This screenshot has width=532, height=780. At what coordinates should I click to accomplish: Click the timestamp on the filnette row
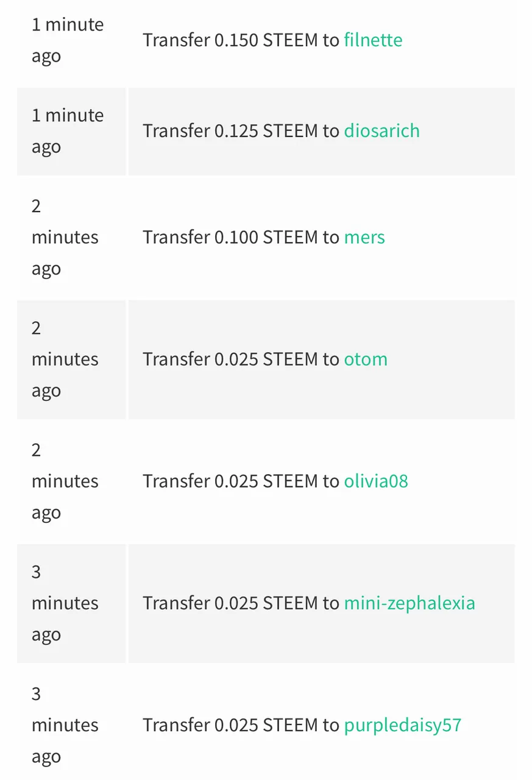[x=68, y=40]
